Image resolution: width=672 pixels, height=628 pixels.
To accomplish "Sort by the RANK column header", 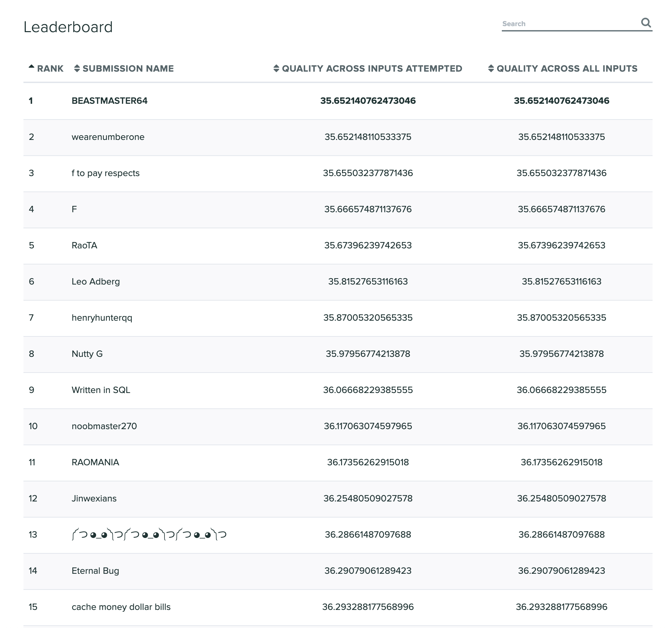I will [x=50, y=69].
